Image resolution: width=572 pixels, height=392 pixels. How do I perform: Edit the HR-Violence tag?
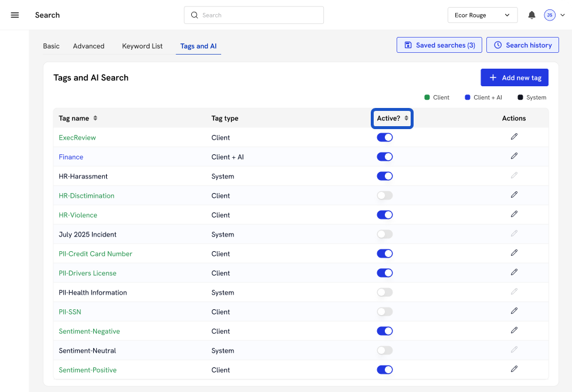click(514, 214)
